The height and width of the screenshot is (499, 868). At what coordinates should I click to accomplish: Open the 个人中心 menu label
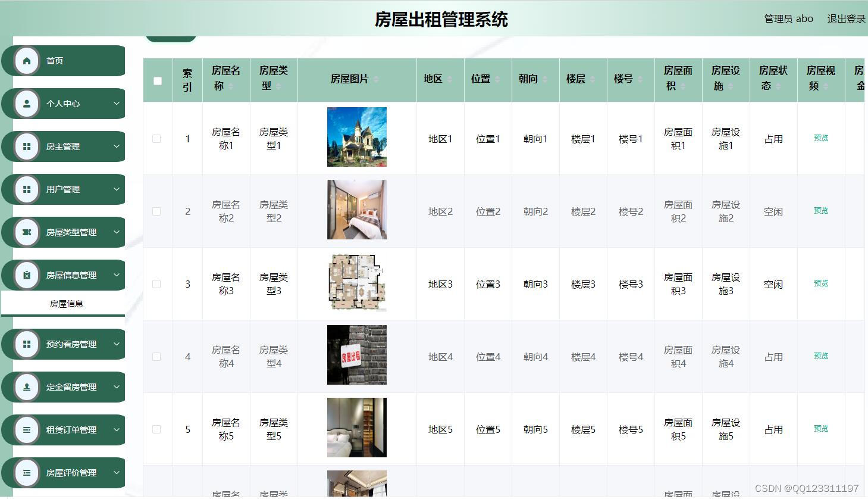tap(63, 104)
